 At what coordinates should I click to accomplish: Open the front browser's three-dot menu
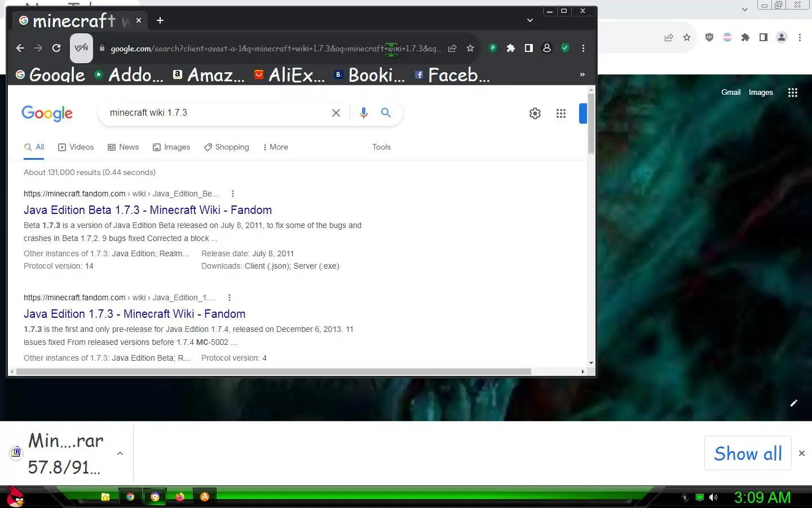tap(583, 49)
